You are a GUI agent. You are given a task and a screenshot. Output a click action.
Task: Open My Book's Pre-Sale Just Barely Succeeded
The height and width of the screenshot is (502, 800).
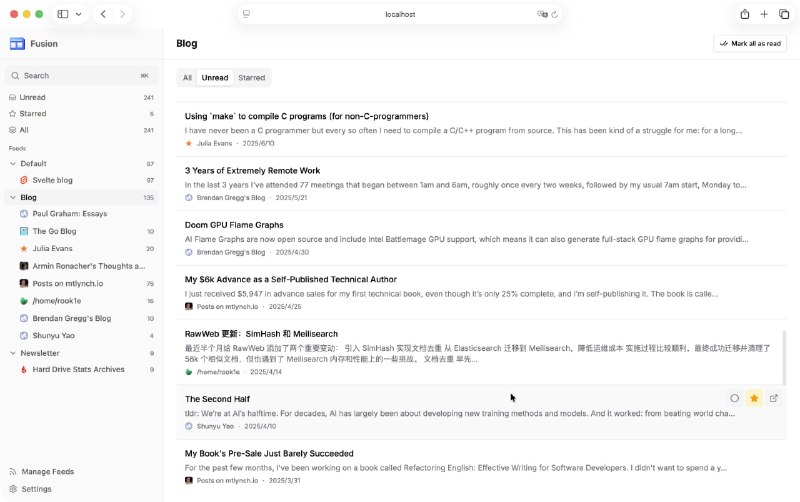click(481, 467)
